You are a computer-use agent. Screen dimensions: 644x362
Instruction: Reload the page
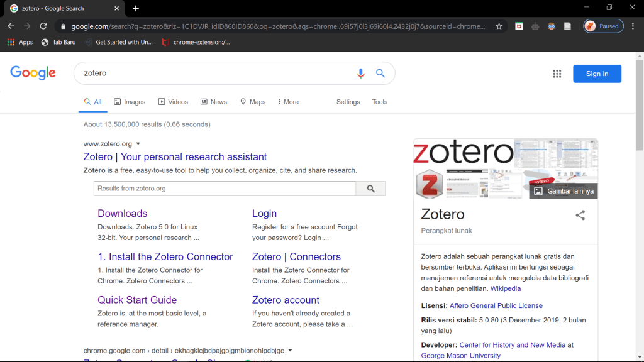pos(43,26)
